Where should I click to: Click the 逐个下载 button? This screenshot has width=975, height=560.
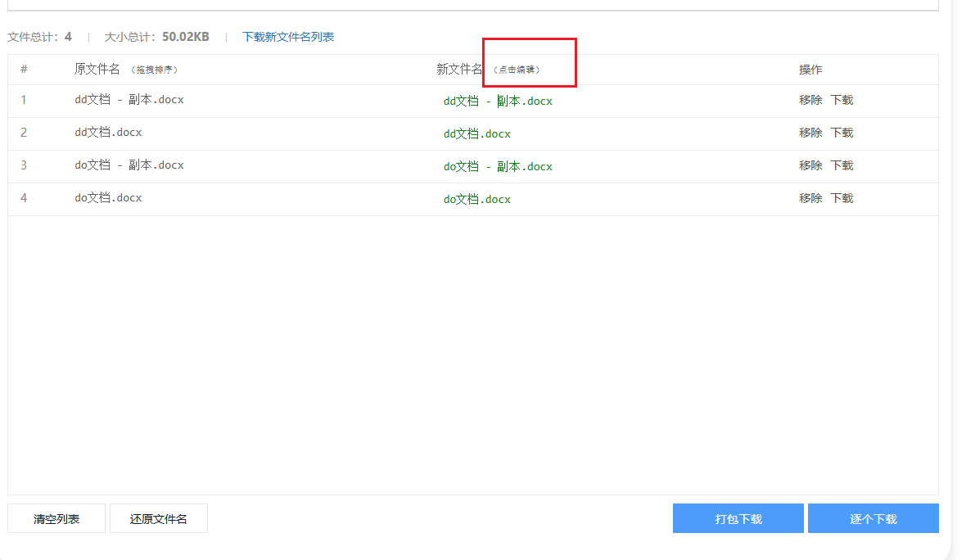(873, 517)
